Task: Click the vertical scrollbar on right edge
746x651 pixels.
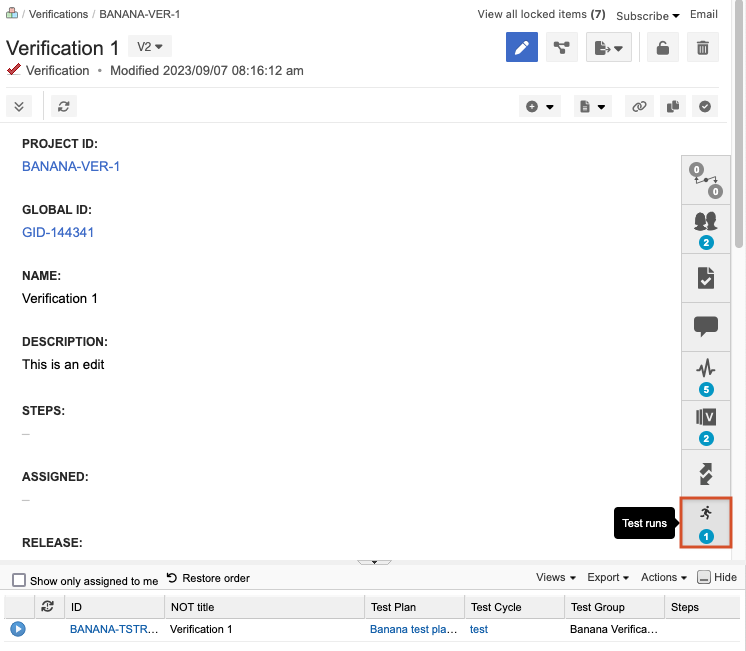Action: (x=739, y=150)
